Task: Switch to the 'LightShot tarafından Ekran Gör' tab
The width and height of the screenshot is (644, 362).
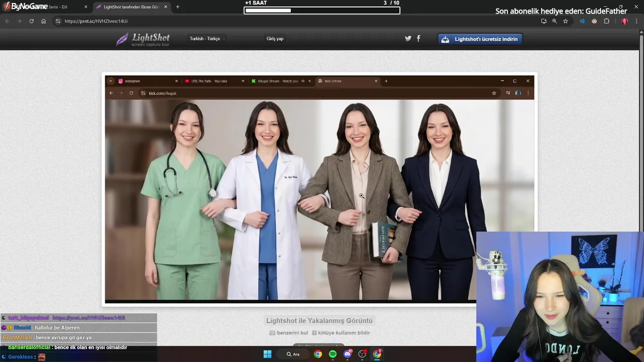Action: tap(132, 7)
